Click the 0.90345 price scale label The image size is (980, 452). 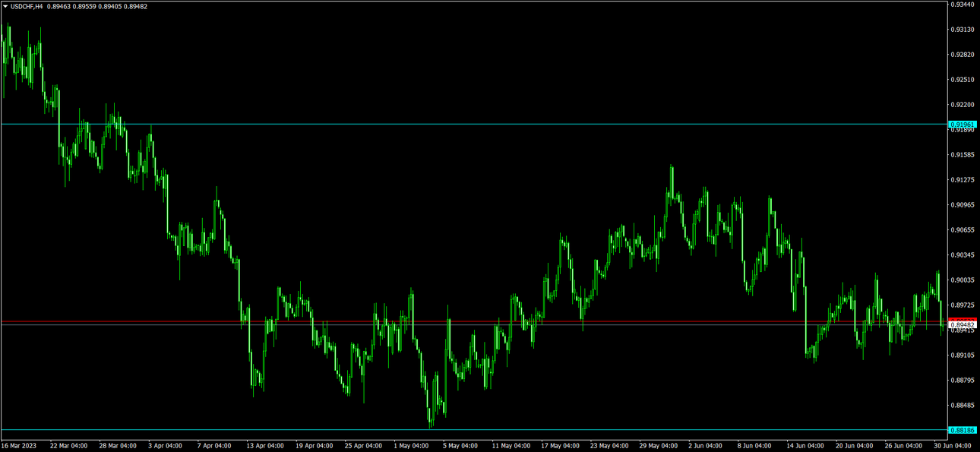[x=963, y=255]
